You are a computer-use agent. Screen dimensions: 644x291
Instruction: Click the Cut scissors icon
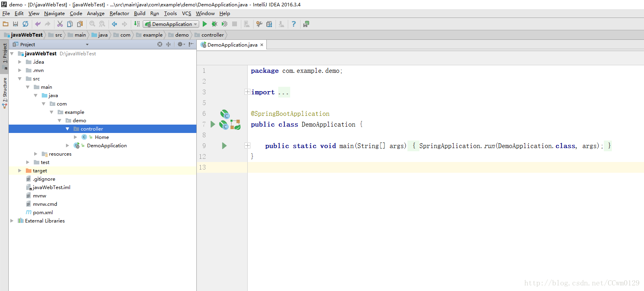coord(60,24)
